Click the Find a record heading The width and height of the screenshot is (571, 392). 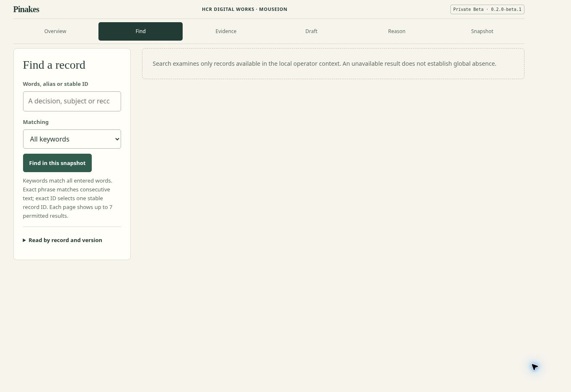54,65
